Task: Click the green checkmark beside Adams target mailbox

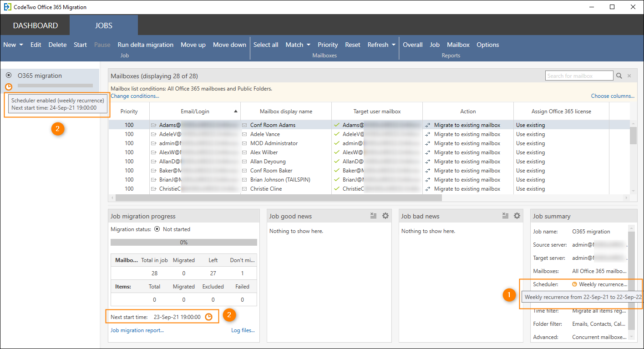Action: [338, 125]
